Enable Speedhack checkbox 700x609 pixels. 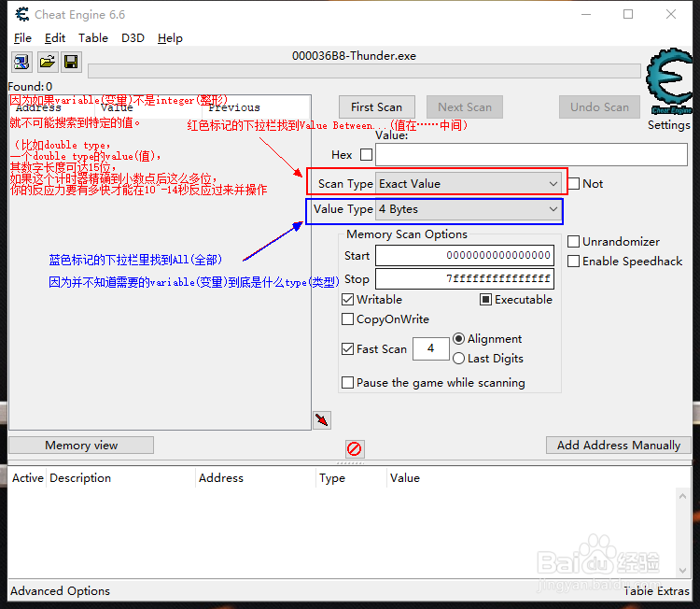point(573,261)
